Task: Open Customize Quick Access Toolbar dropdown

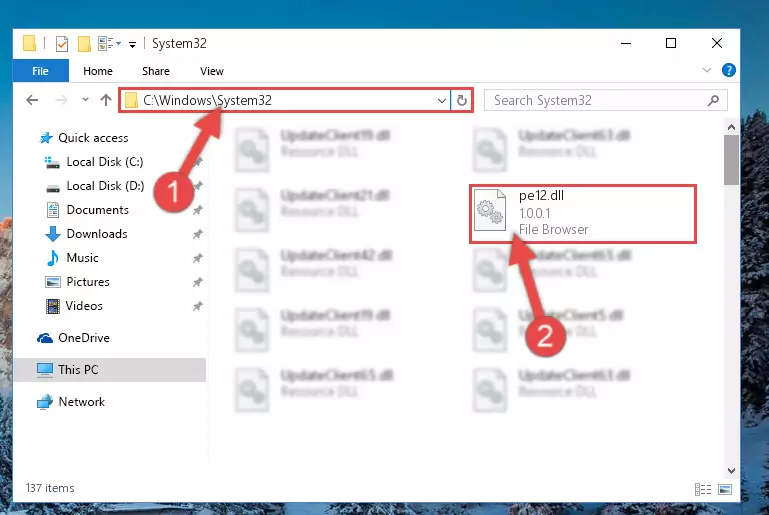Action: pos(132,45)
